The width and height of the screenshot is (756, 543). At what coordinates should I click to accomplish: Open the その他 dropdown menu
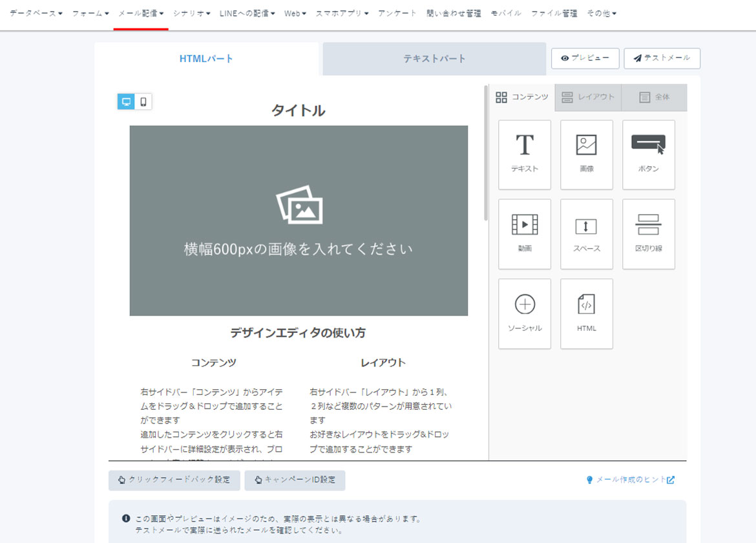602,14
